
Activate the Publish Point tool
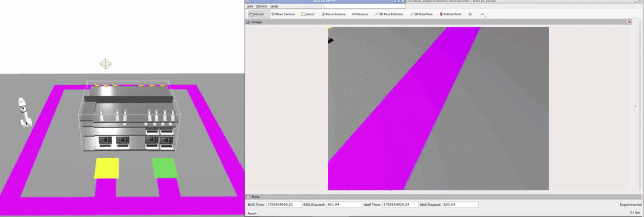click(450, 14)
